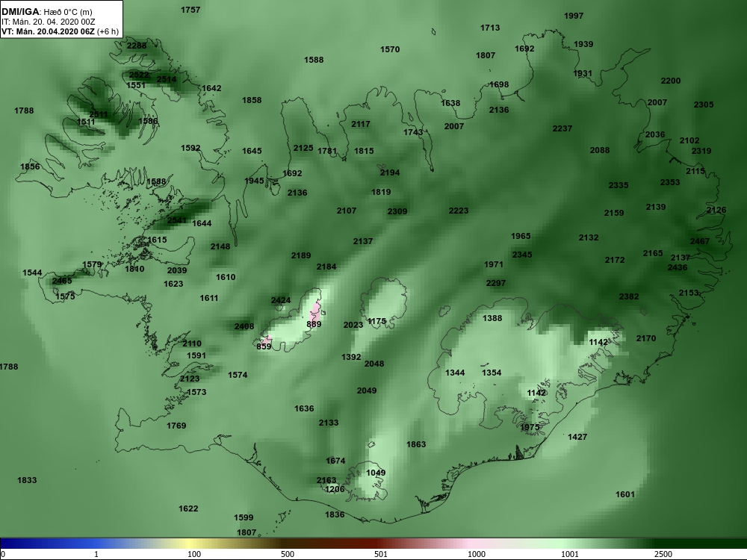Viewport: 747px width, 560px height.
Task: Click the map value "1836" near the south coast
Action: (x=335, y=514)
